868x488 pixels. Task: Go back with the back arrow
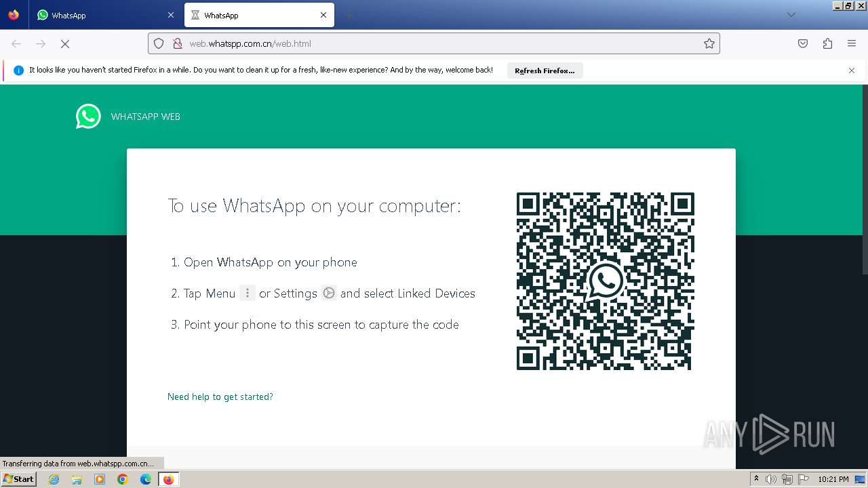coord(16,43)
